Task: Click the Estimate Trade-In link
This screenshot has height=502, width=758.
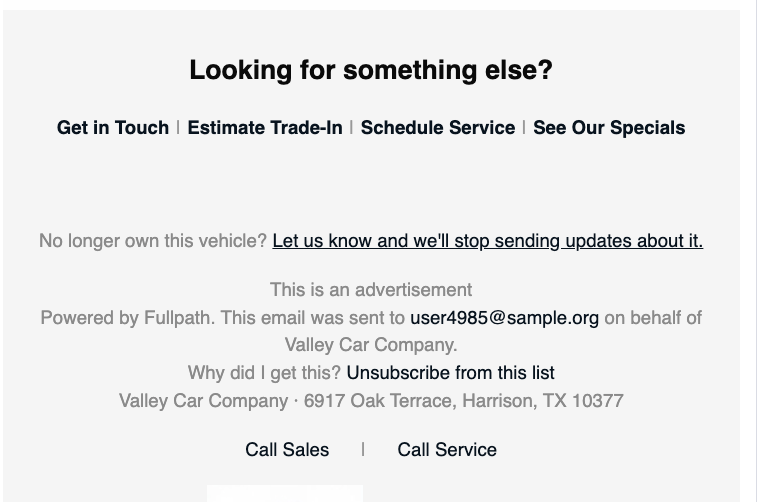Action: click(x=265, y=128)
